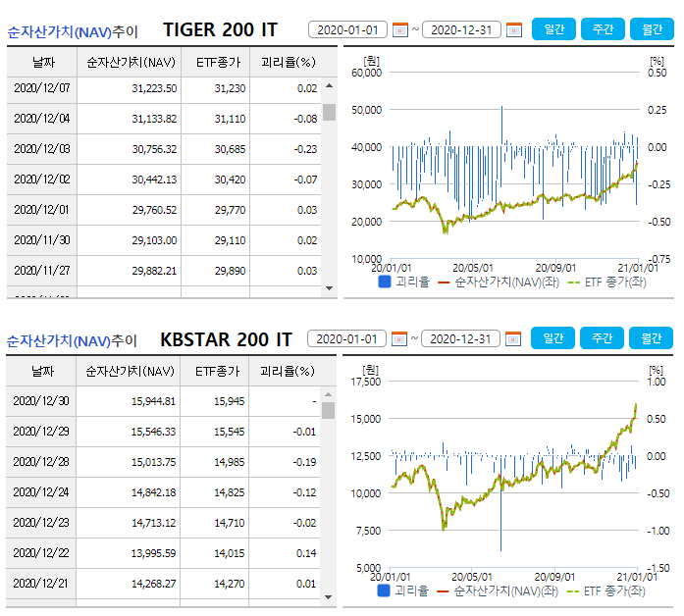Select the 2020/12/23 date cell
This screenshot has width=684, height=616.
(x=41, y=523)
